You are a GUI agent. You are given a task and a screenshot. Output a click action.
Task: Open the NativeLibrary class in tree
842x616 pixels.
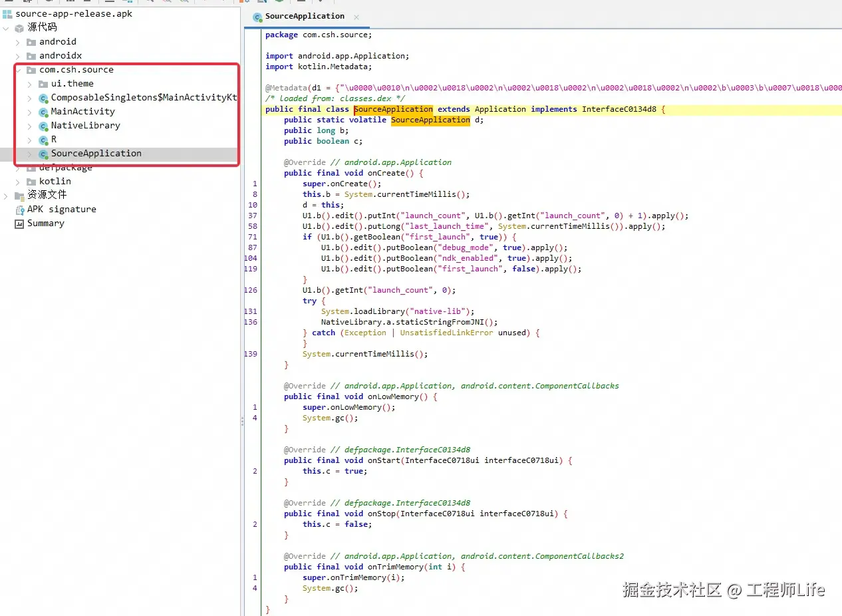[86, 126]
